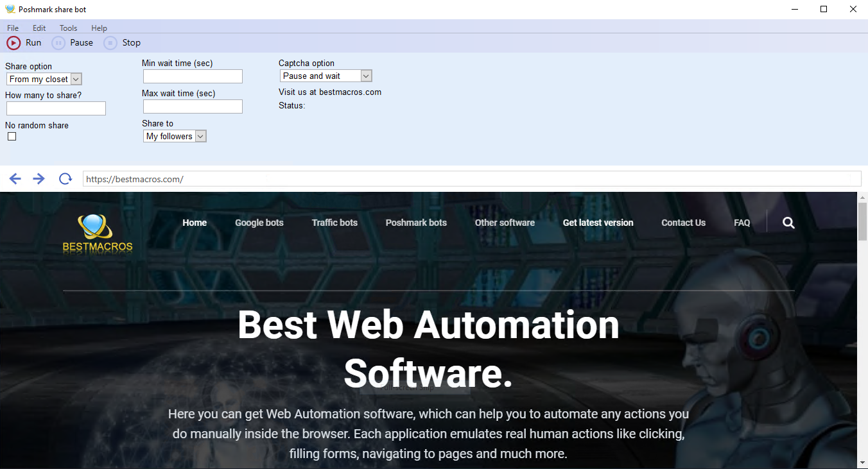Open the Google bots nav link

click(259, 223)
